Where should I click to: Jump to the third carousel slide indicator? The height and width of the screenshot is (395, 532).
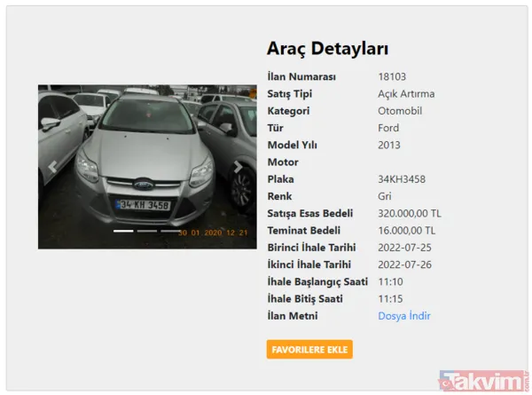coord(169,231)
